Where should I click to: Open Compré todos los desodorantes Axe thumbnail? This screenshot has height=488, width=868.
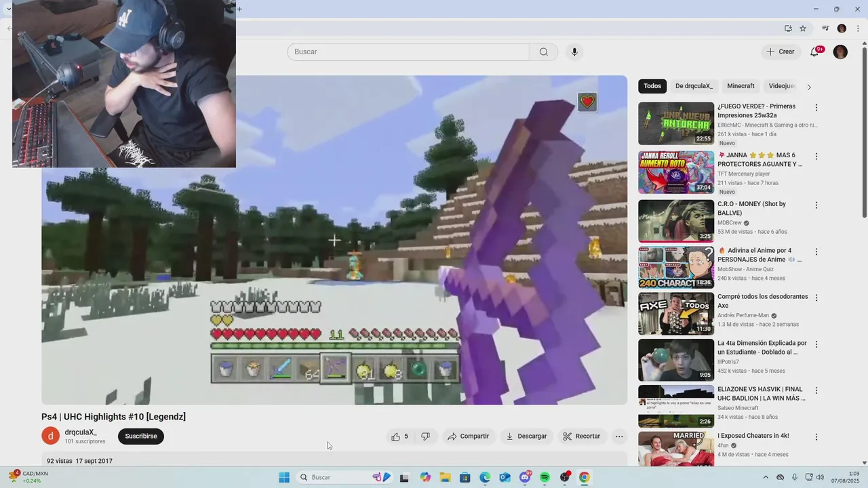click(676, 314)
